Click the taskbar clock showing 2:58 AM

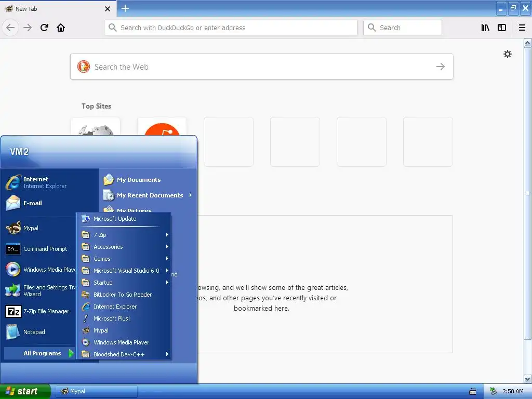pyautogui.click(x=513, y=391)
